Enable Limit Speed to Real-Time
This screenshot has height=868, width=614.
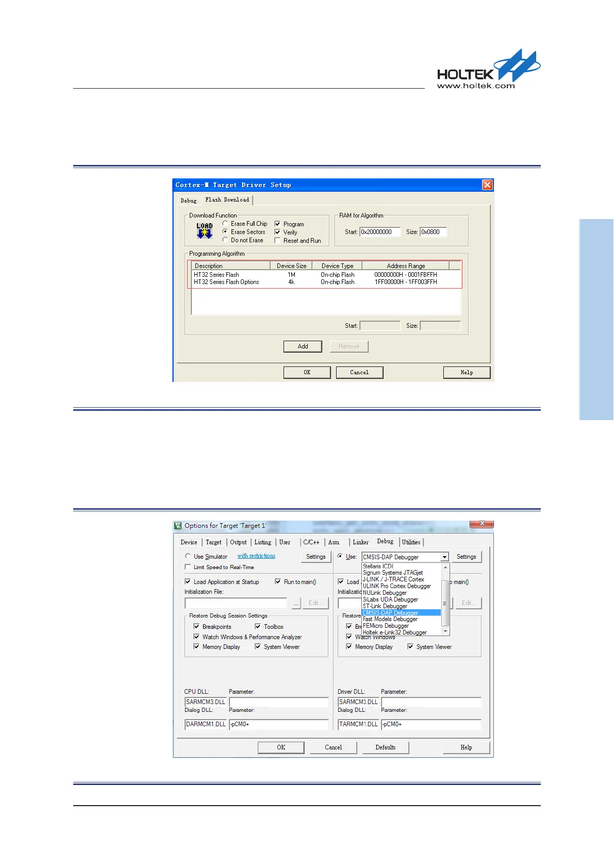point(188,567)
